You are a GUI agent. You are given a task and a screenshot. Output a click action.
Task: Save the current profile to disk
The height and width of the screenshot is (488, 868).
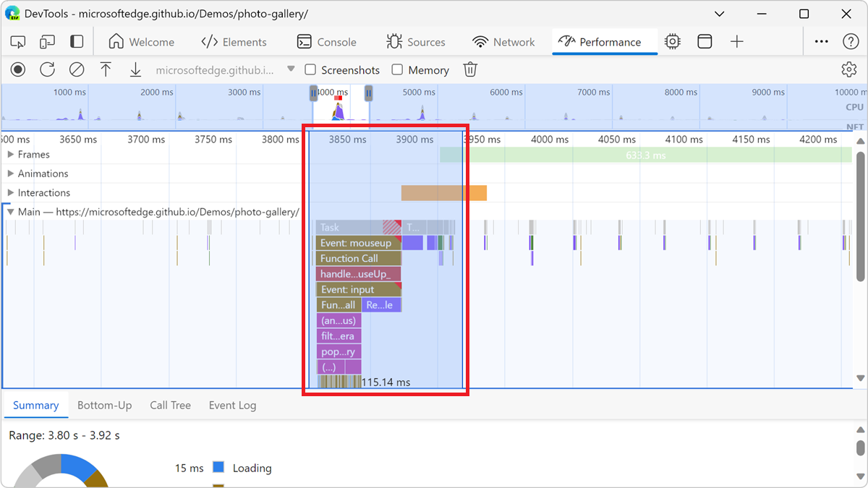(x=135, y=69)
